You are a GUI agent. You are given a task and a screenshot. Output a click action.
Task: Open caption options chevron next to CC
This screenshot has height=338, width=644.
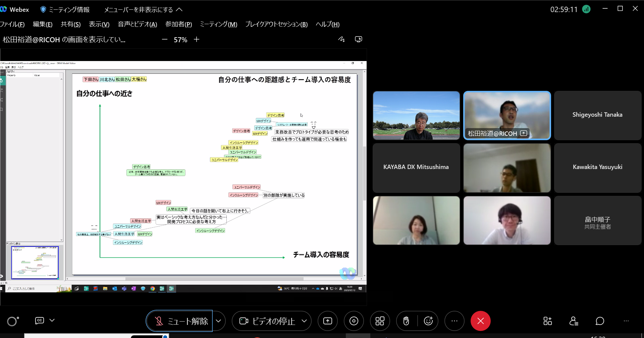[52, 320]
